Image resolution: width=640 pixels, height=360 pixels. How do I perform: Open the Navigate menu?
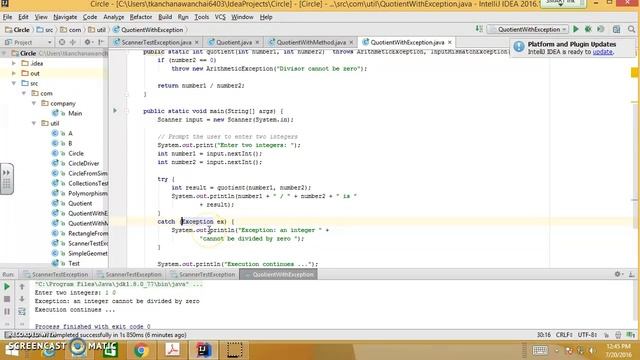(65, 17)
